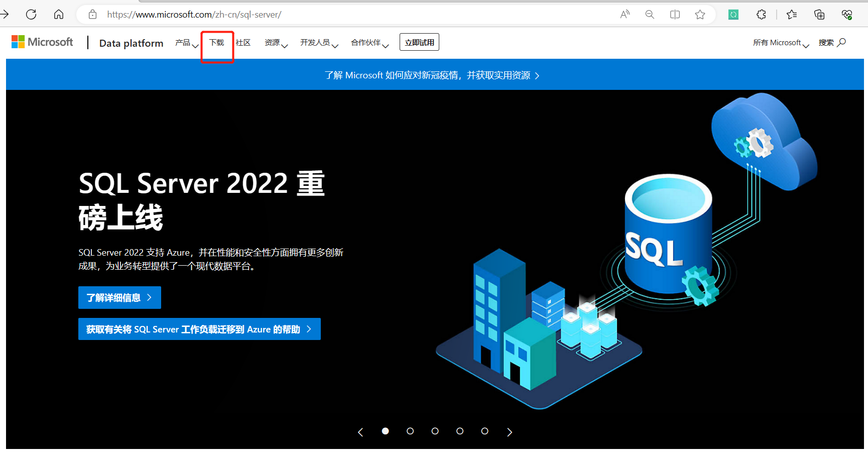Select the fifth carousel dot
Screen dimensions: 868x453
[484, 431]
